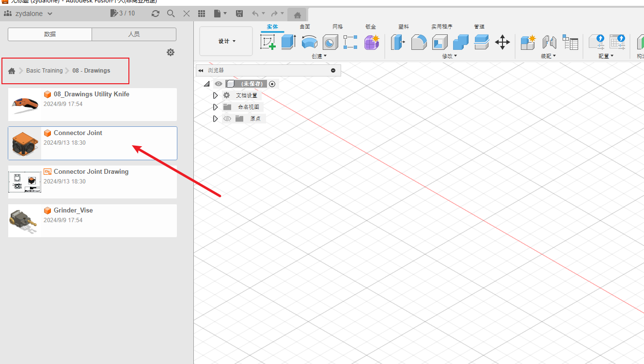Select the Hole tool icon
644x364 pixels.
(x=330, y=43)
